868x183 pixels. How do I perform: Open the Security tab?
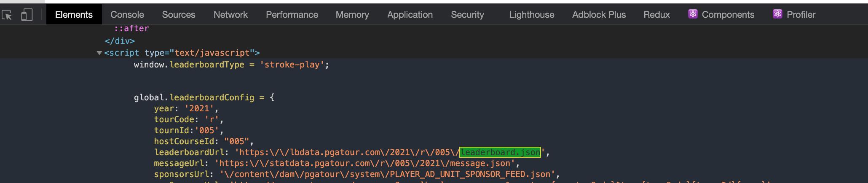467,15
